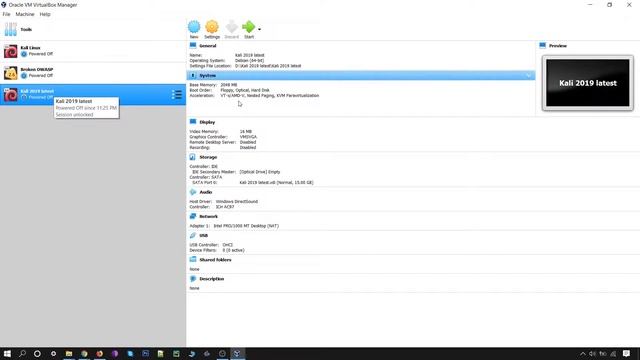640x360 pixels.
Task: Click the Audio section speaker icon
Action: (x=193, y=192)
